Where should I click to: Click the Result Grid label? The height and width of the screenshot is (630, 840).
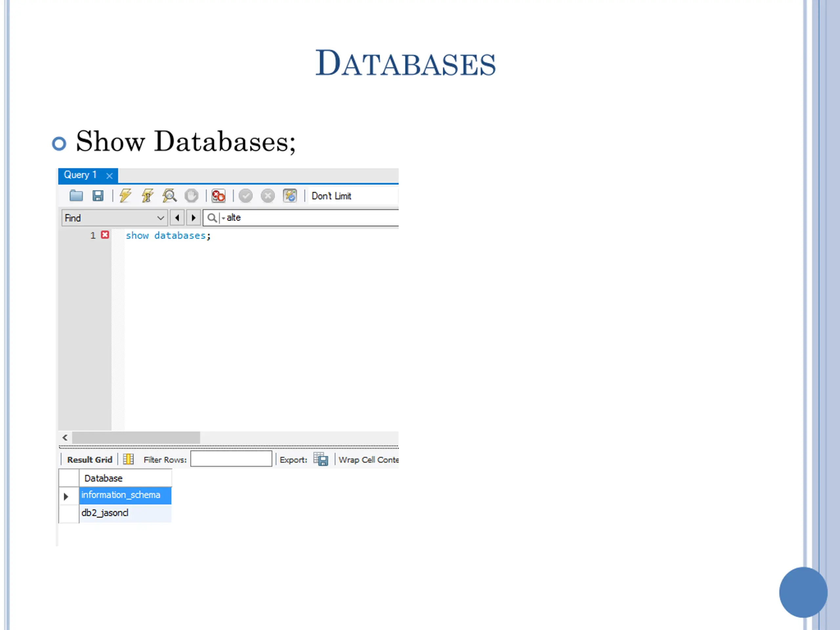point(90,460)
